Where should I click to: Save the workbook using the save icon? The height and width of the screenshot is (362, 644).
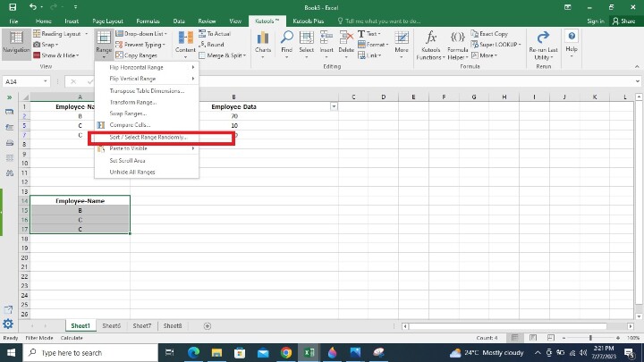(x=13, y=7)
